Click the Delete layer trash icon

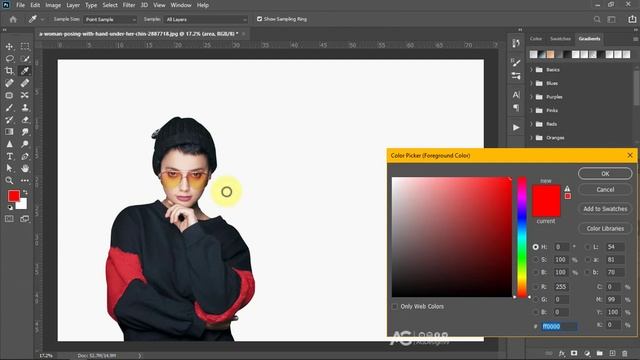click(624, 353)
